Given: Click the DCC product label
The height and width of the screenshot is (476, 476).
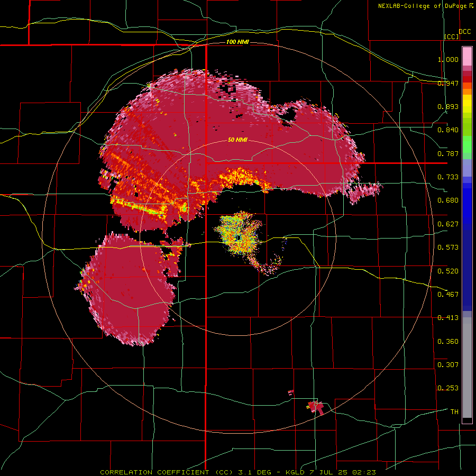Looking at the screenshot, I should coord(464,32).
